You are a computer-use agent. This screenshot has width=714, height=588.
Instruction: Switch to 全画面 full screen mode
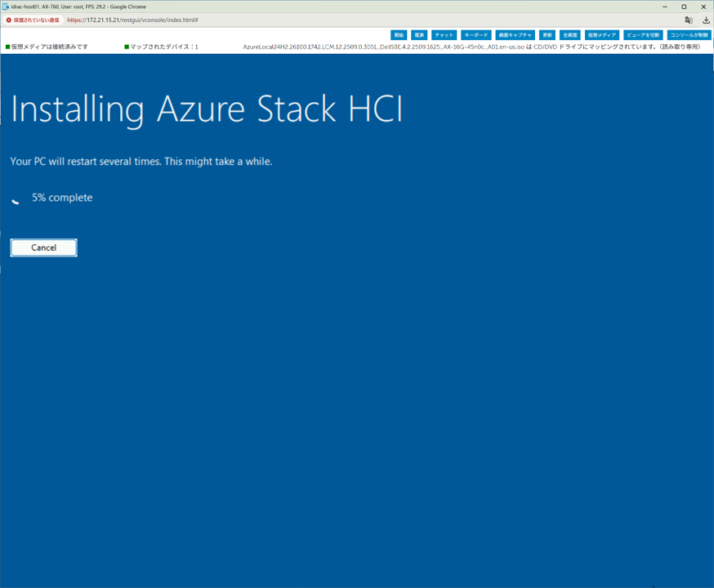570,35
